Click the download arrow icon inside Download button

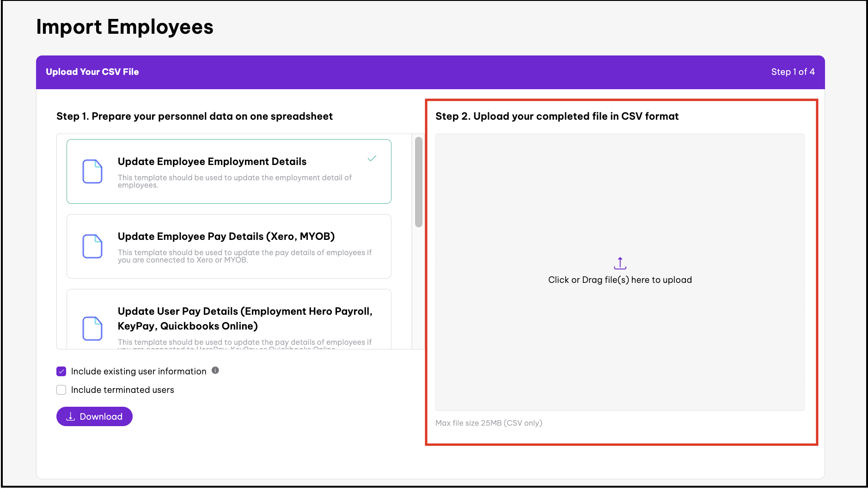(x=71, y=416)
